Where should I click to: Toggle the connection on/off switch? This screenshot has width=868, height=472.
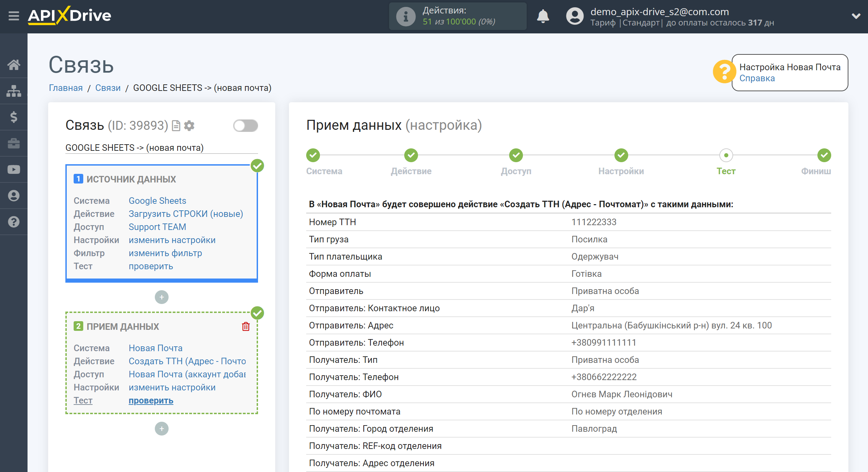tap(245, 126)
